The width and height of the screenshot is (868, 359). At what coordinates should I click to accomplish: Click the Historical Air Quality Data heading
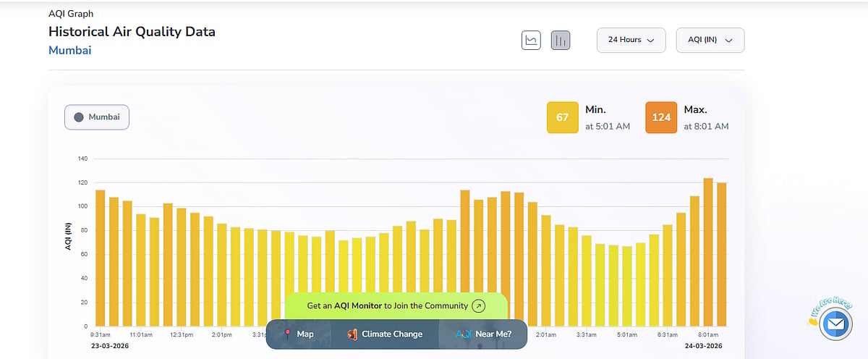(132, 32)
